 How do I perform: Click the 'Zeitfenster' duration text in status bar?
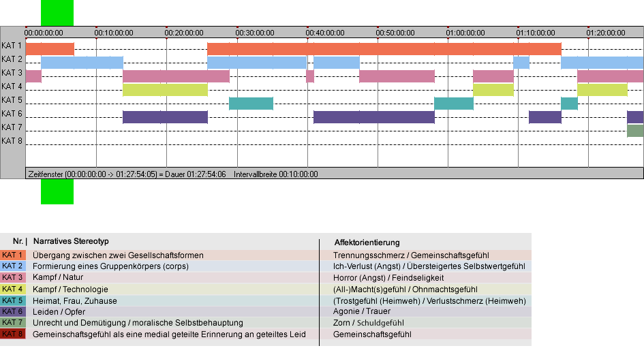click(127, 174)
